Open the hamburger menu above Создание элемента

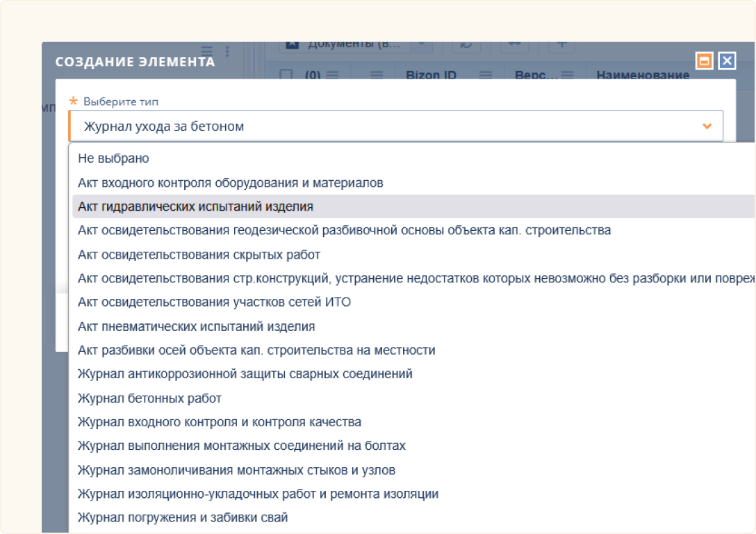click(207, 51)
